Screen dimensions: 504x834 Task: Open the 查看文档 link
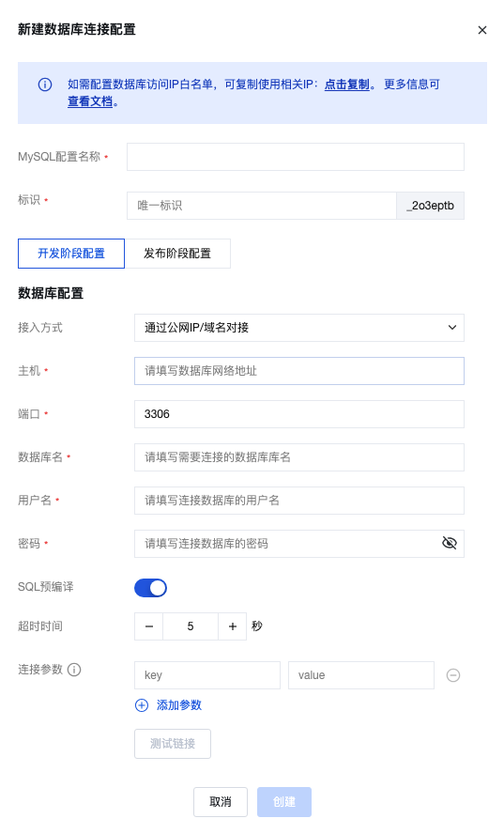click(90, 101)
